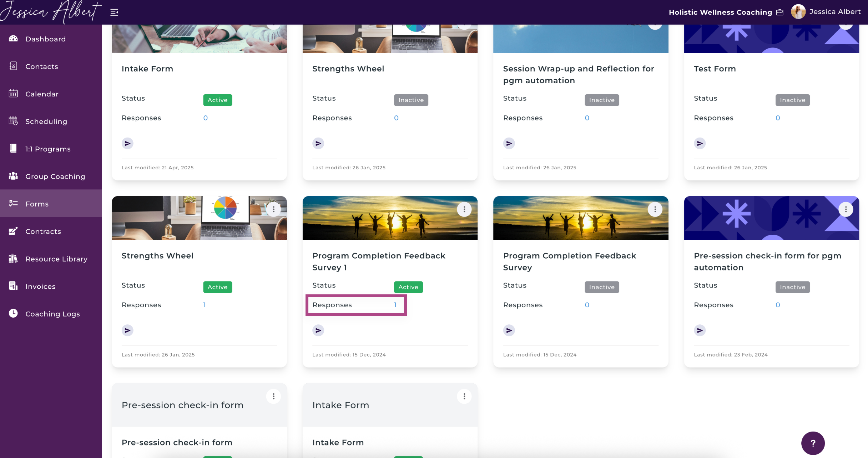
Task: Open three-dot menu on Feedback Survey 1
Action: point(464,209)
